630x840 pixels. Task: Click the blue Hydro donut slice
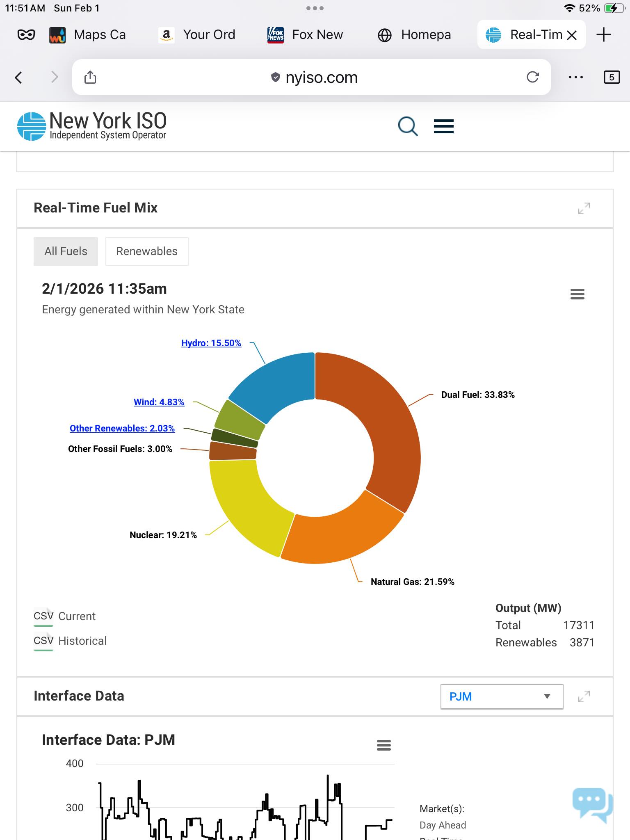tap(277, 383)
